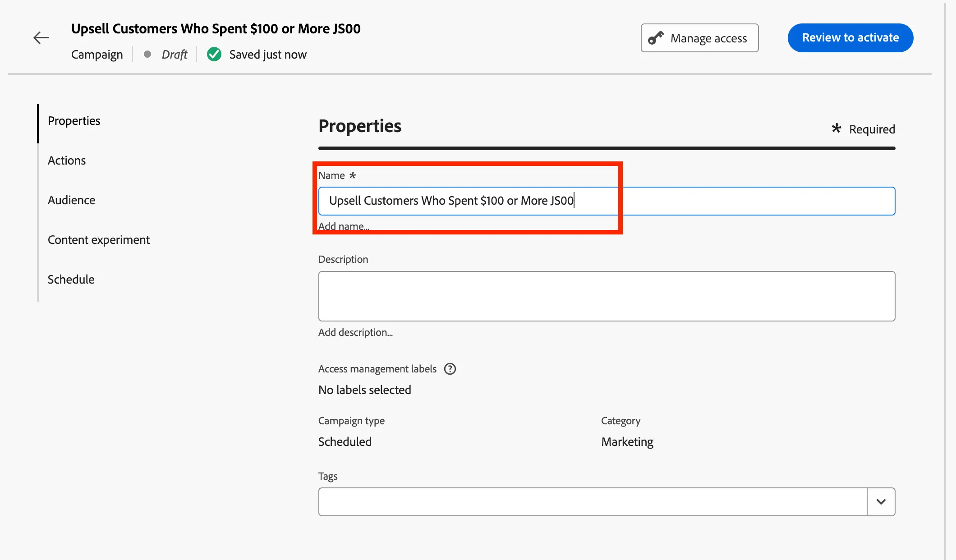Go to the Actions section

[67, 161]
